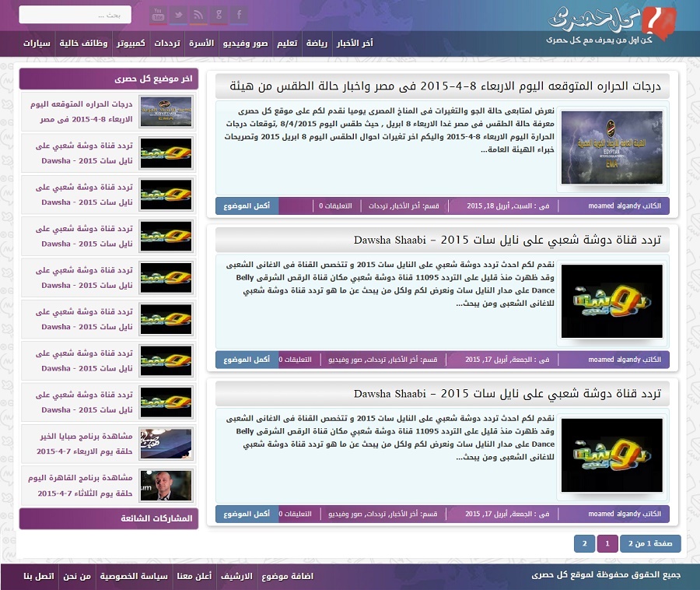
Task: Select pagination page 1
Action: pyautogui.click(x=607, y=543)
